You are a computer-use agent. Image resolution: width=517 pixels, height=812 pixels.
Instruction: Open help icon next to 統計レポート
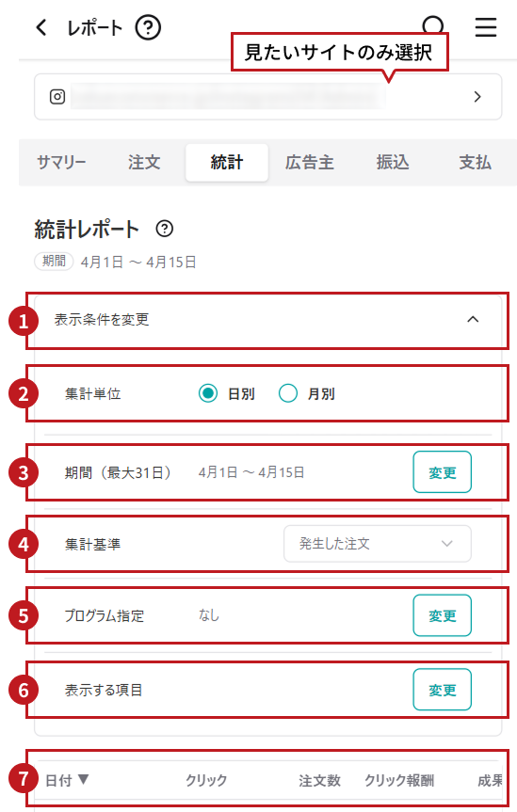click(x=165, y=229)
